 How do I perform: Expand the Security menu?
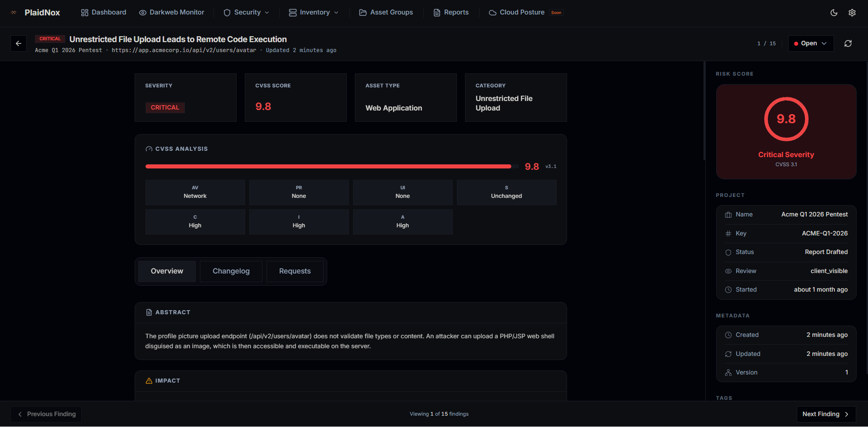coord(246,12)
